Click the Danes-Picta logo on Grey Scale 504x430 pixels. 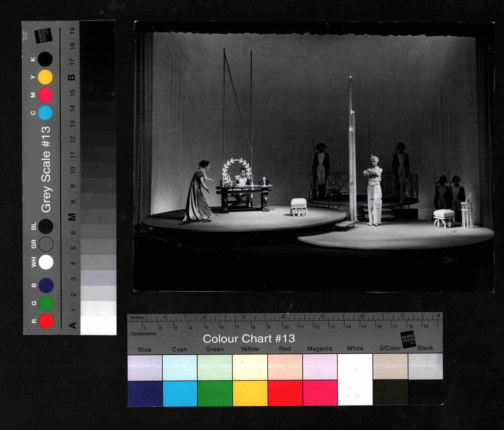43,36
